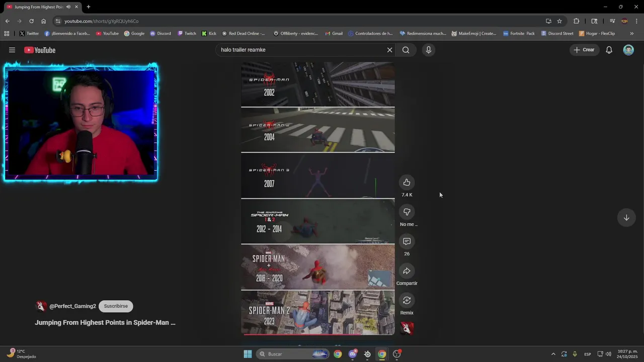The height and width of the screenshot is (362, 644).
Task: Open the Chrome profile avatar
Action: pos(624,21)
